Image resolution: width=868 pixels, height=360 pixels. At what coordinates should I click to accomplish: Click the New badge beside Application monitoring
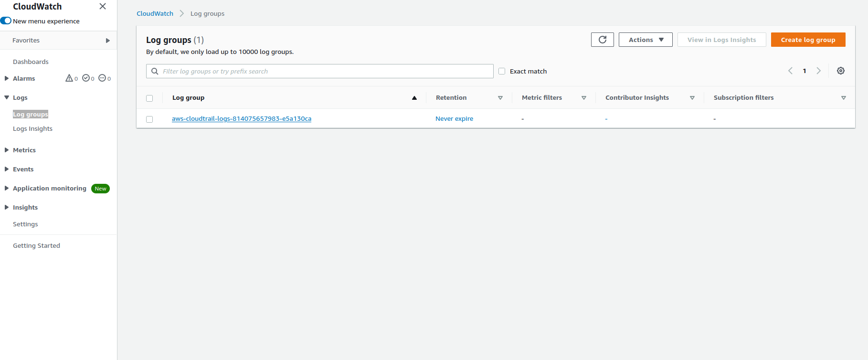pyautogui.click(x=100, y=189)
